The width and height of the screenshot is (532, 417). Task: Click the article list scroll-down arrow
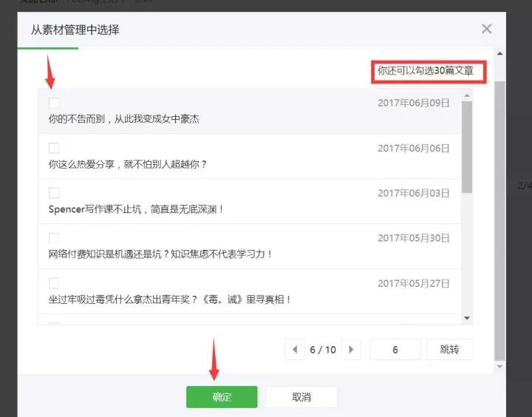[467, 318]
